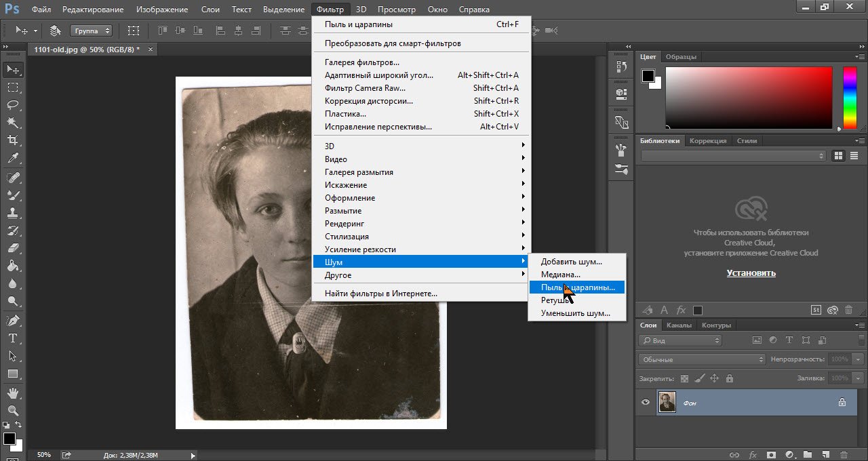Open the Вид layer filter dropdown
The image size is (868, 461).
681,340
